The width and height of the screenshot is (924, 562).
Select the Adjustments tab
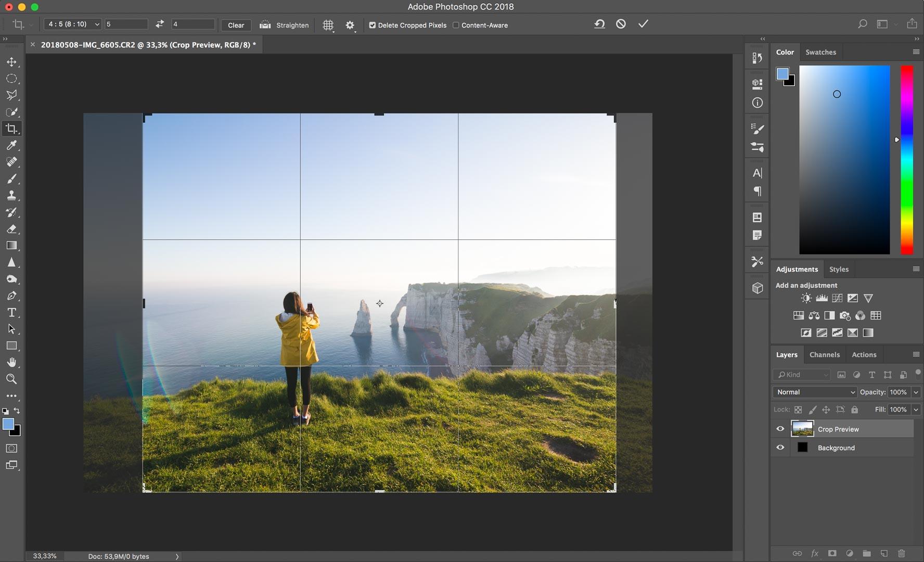click(x=797, y=269)
